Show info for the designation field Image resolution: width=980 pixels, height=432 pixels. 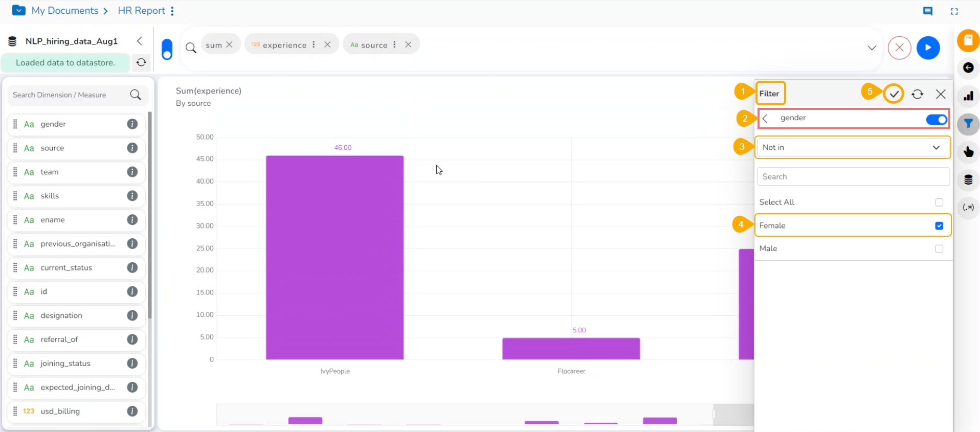(x=132, y=315)
